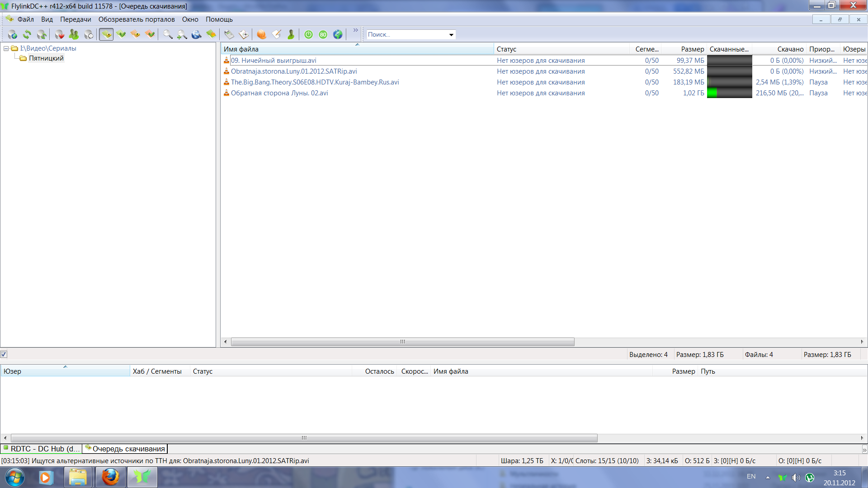Toggle the Download Queue toolbar button
Image resolution: width=868 pixels, height=488 pixels.
click(x=106, y=34)
